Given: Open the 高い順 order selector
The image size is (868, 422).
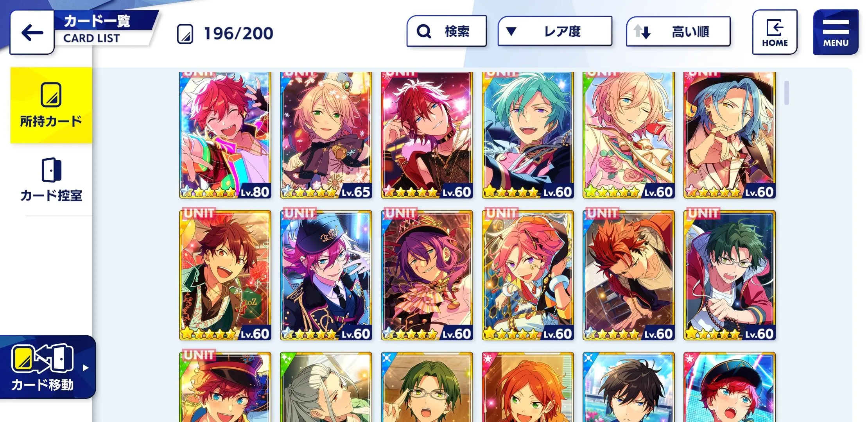Looking at the screenshot, I should [678, 31].
